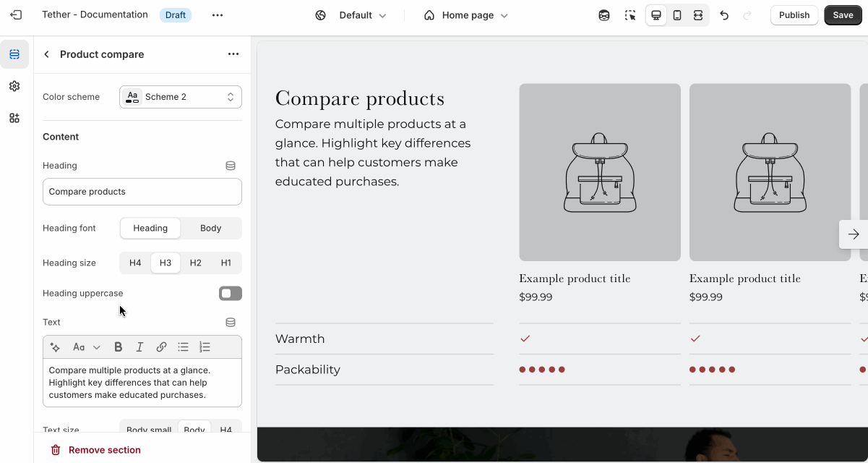Click the first Example product title

coord(575,279)
